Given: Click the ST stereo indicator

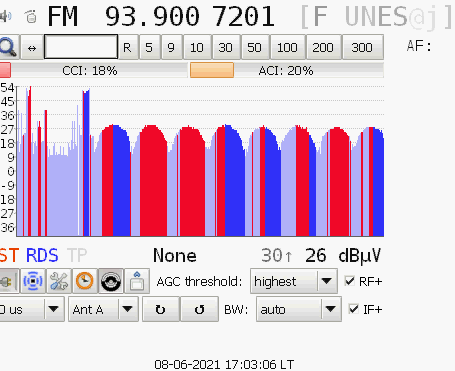Looking at the screenshot, I should click(x=9, y=256).
